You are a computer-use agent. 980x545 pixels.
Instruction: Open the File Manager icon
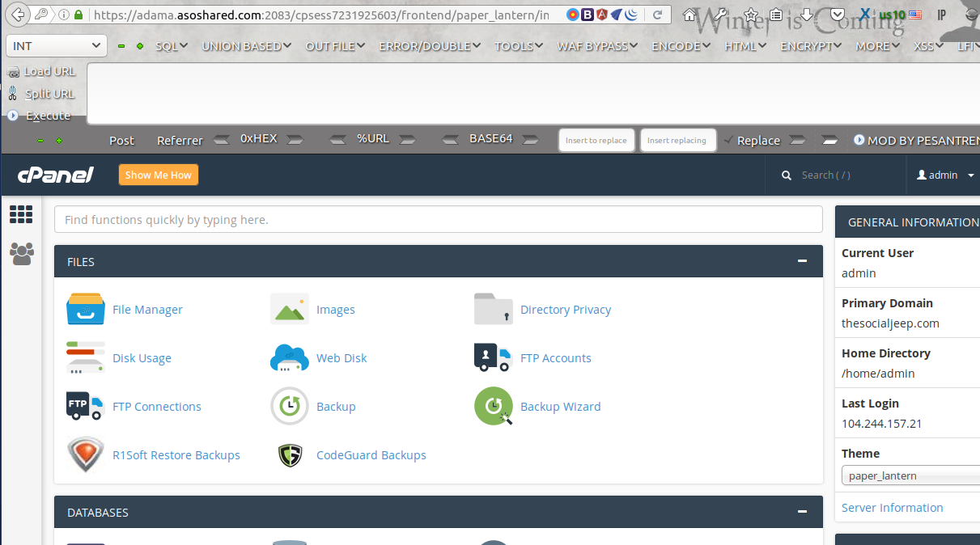[x=86, y=309]
